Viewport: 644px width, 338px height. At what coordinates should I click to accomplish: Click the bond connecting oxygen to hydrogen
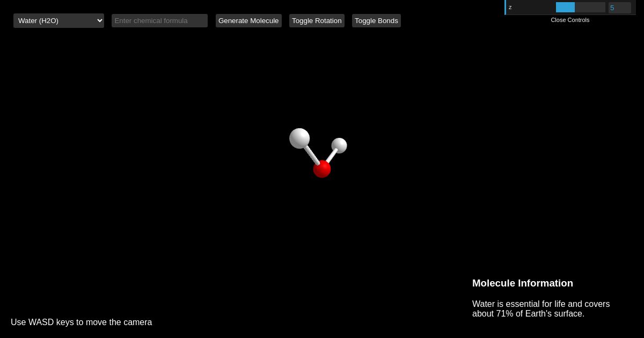312,156
